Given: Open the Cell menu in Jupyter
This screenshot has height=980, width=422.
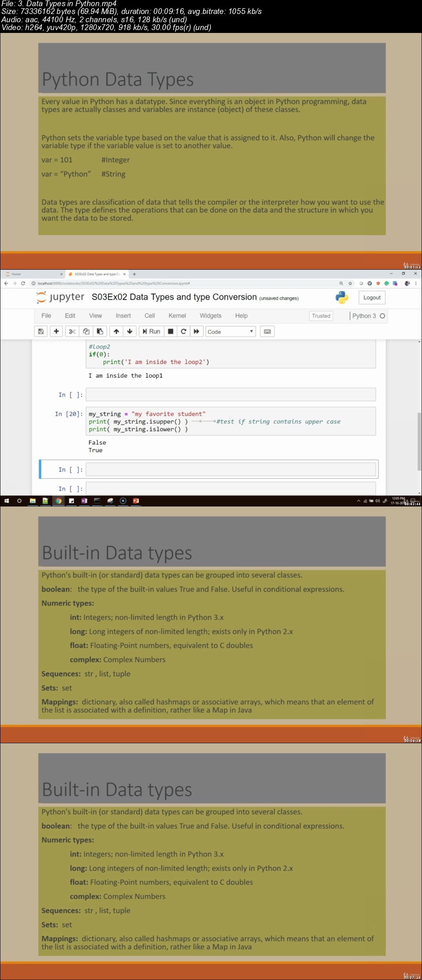Looking at the screenshot, I should 150,316.
